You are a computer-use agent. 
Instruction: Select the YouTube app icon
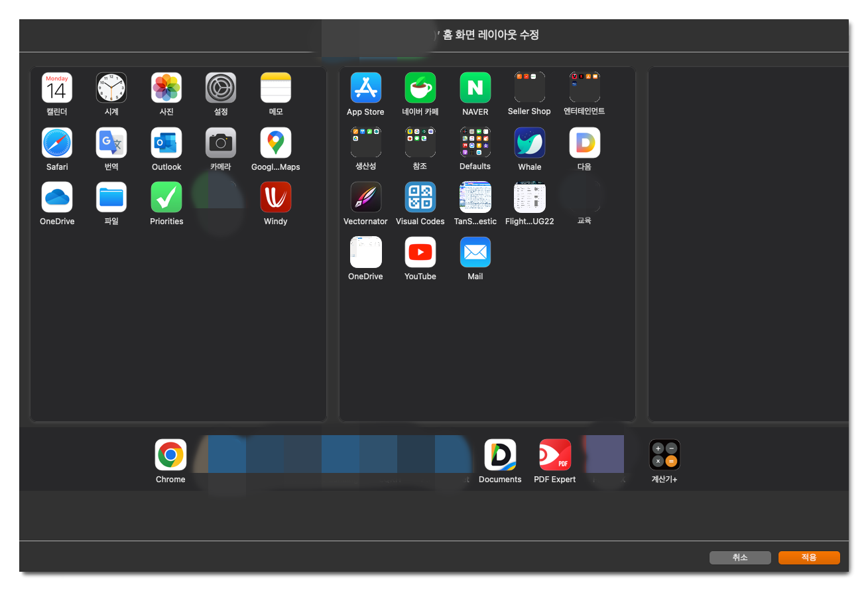420,252
